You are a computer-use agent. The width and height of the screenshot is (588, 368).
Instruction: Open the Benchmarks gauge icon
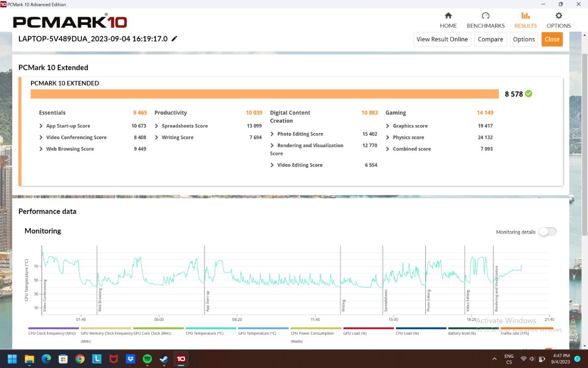pos(486,16)
